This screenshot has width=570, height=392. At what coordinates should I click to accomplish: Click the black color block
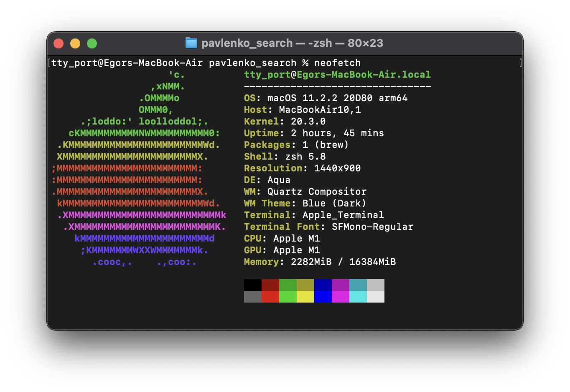pyautogui.click(x=253, y=285)
